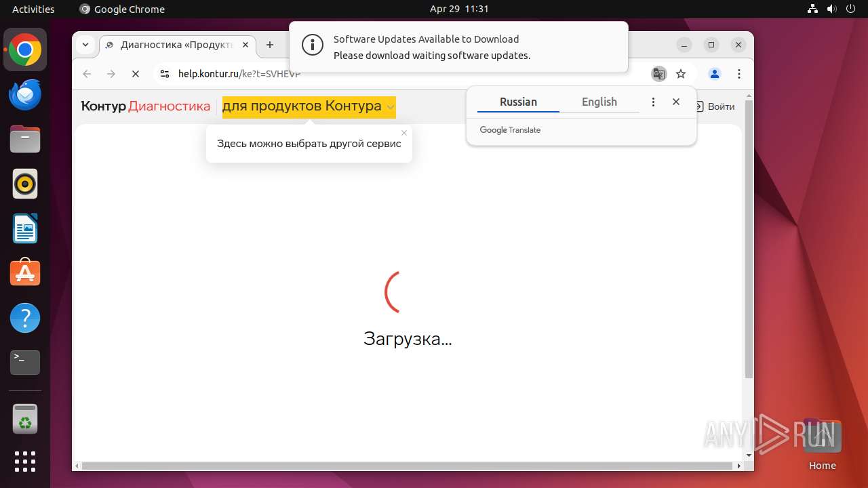Open the network status icon in top bar
Image resolution: width=868 pixels, height=488 pixels.
[x=812, y=9]
